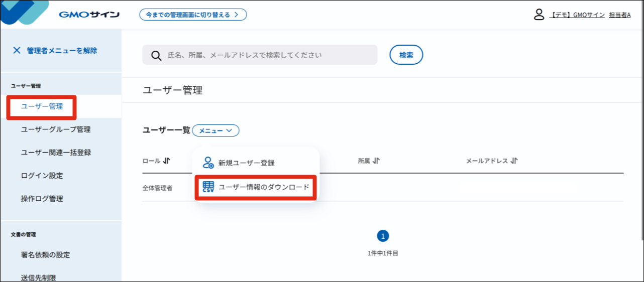The image size is (644, 282).
Task: Open ユーザー関連一括登録 in the sidebar
Action: pos(56,153)
